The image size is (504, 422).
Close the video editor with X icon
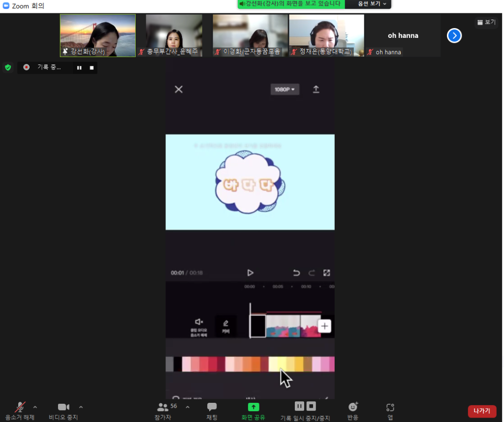pos(179,89)
